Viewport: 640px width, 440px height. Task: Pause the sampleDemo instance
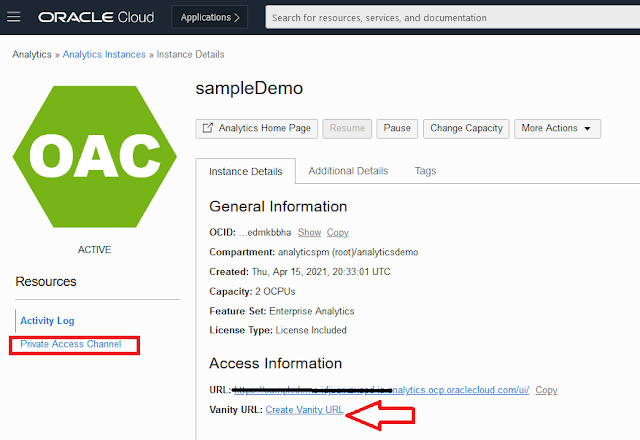click(x=397, y=129)
